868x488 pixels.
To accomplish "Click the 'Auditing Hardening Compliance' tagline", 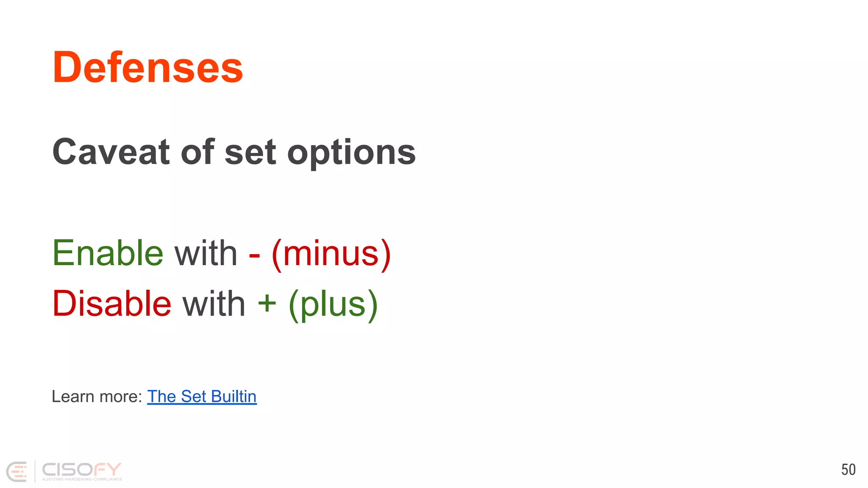I will click(82, 479).
